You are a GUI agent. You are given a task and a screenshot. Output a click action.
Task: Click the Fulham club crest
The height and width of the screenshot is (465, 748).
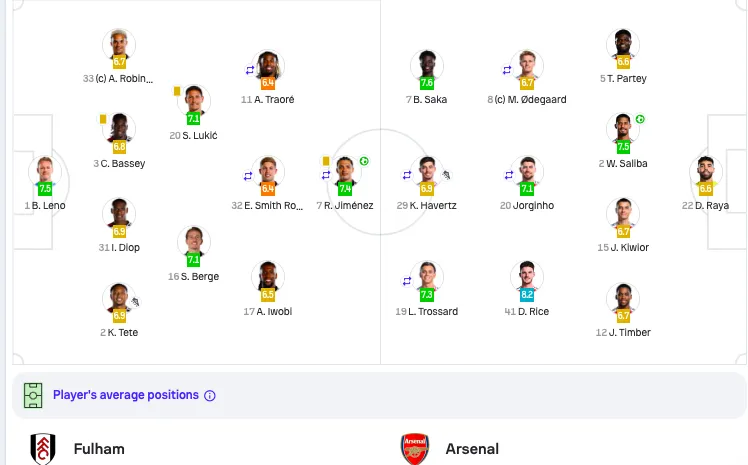43,449
